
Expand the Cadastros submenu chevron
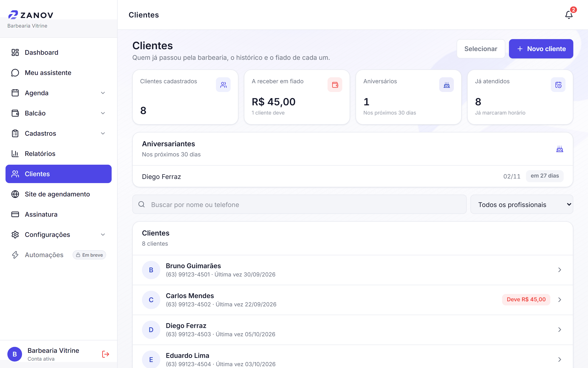point(103,133)
